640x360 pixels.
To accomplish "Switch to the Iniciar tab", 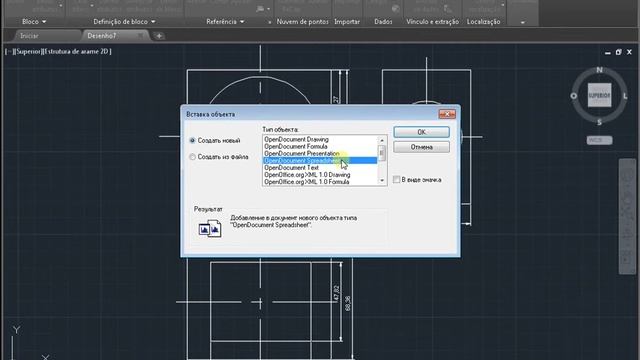I will coord(29,36).
